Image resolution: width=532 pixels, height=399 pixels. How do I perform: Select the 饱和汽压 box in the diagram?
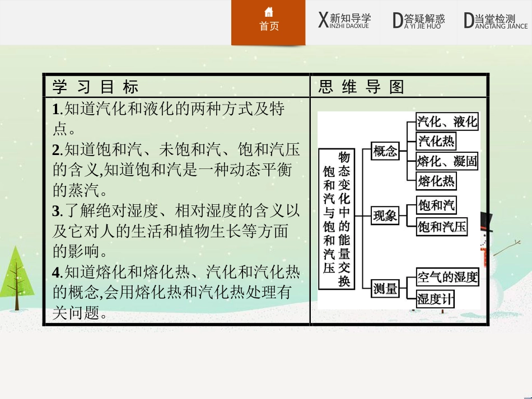[x=442, y=227]
